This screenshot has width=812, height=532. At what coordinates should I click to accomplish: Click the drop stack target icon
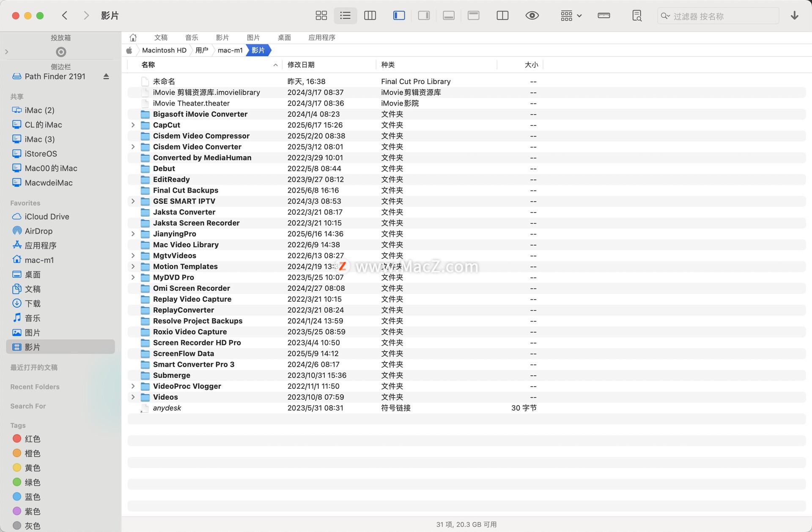(x=61, y=52)
